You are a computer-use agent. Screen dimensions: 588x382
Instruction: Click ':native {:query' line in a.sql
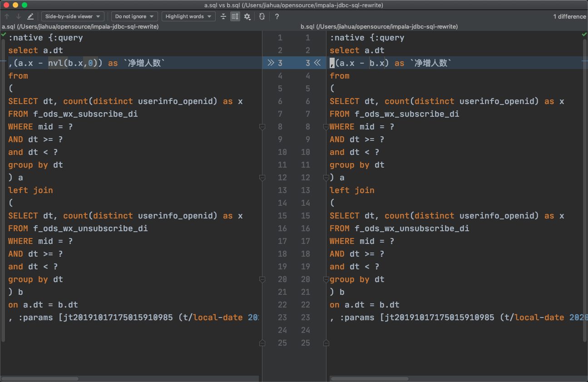click(45, 38)
